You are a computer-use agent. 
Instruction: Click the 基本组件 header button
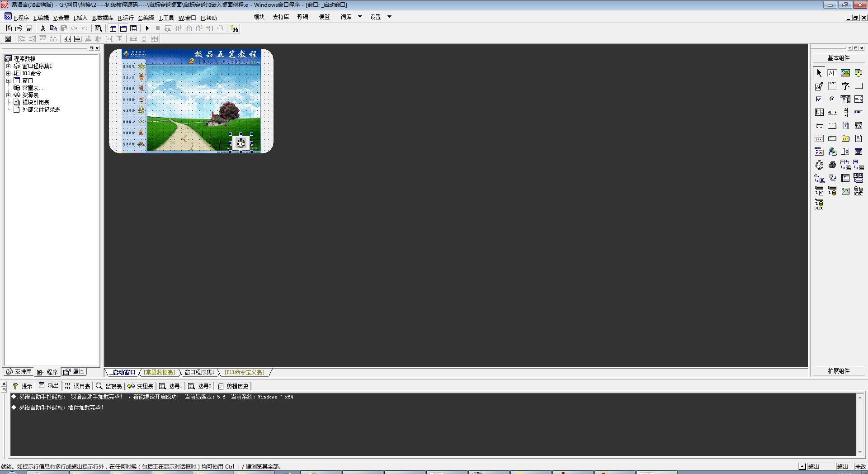[839, 58]
